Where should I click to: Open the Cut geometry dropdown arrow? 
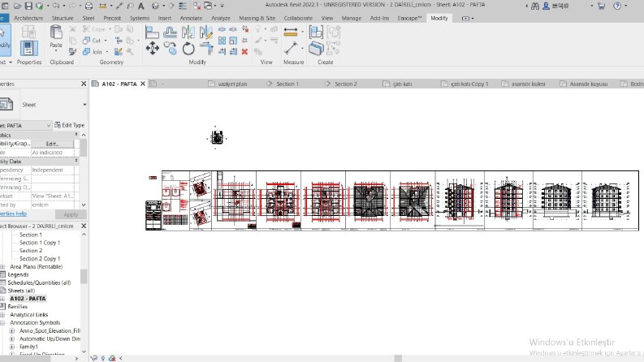click(106, 41)
